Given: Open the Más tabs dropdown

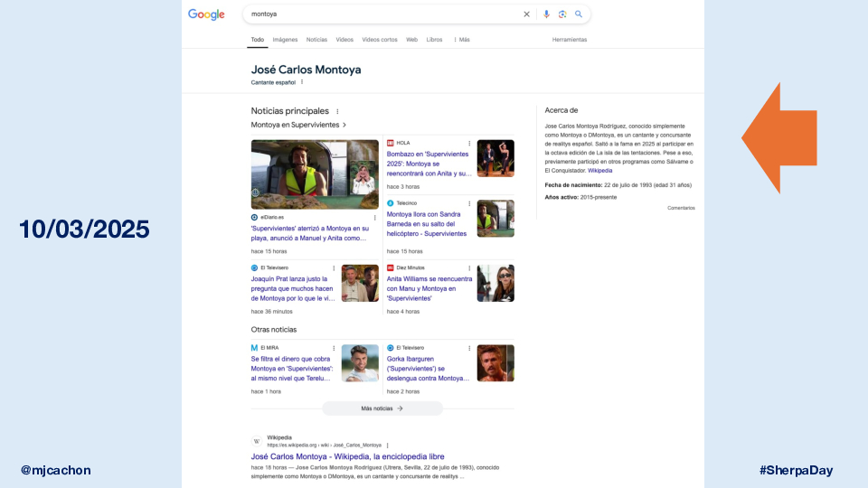Looking at the screenshot, I should pos(462,40).
